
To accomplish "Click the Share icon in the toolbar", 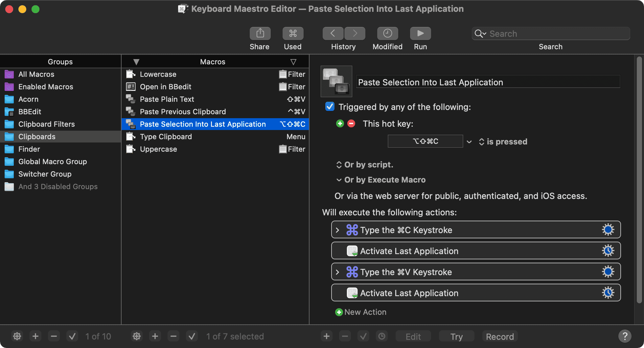I will [260, 33].
